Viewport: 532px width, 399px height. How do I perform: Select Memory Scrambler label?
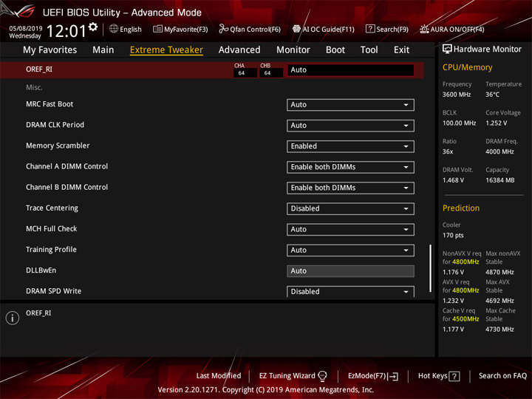(58, 146)
